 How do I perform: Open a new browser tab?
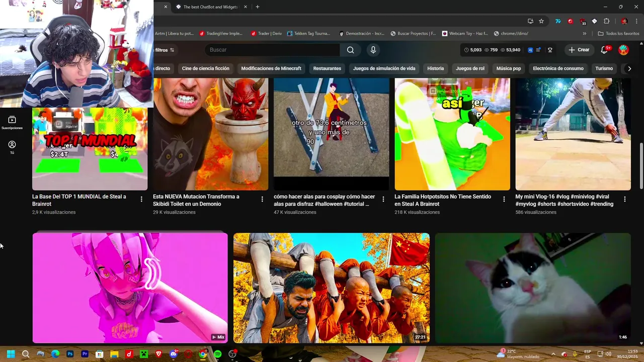pos(258,7)
